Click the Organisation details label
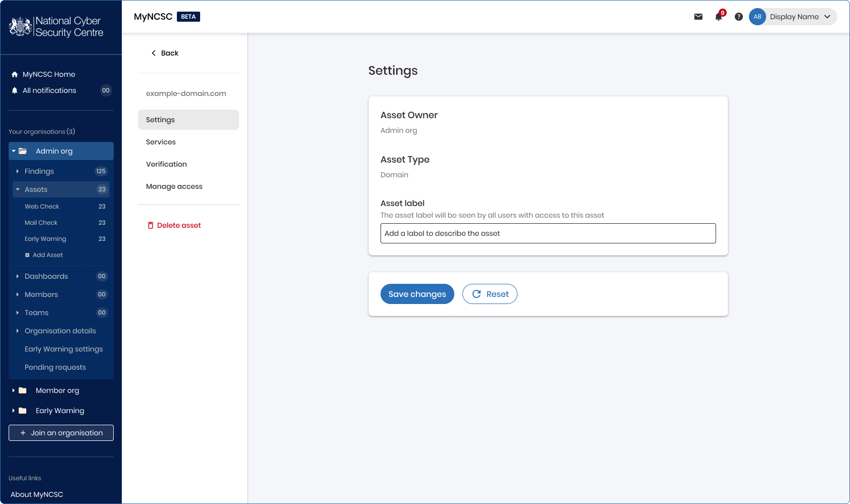Image resolution: width=850 pixels, height=504 pixels. tap(60, 331)
